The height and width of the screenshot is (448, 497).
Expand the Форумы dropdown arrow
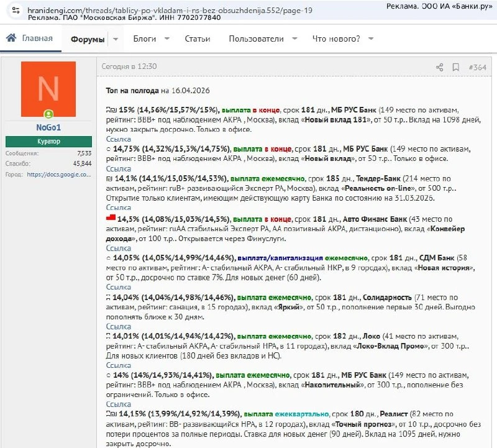tap(116, 39)
